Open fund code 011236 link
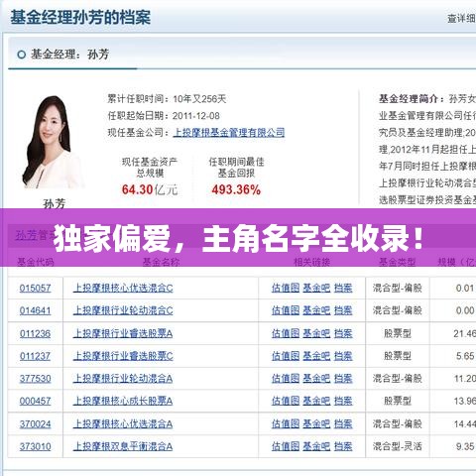The image size is (476, 476). point(35,333)
